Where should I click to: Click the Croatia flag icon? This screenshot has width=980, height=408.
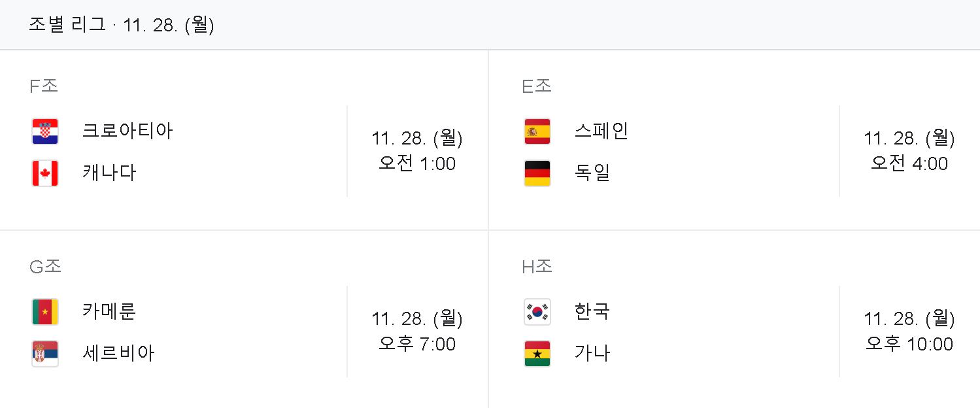[x=45, y=131]
